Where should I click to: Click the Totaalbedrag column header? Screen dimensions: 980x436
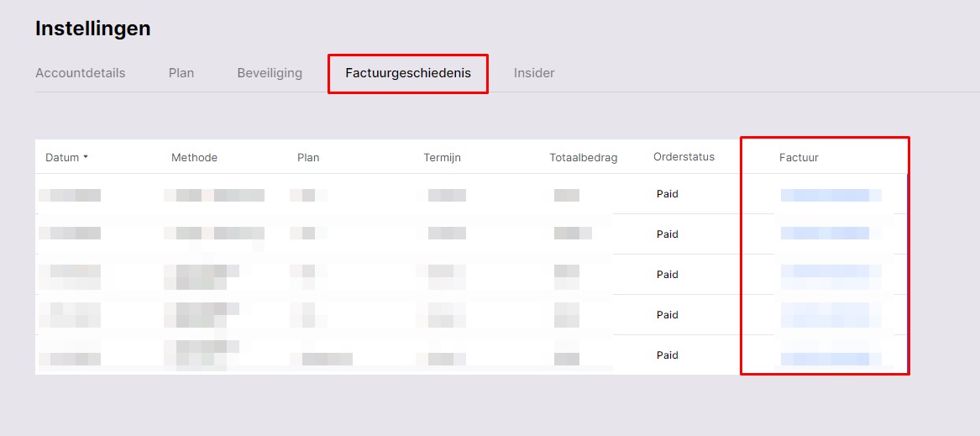click(583, 158)
